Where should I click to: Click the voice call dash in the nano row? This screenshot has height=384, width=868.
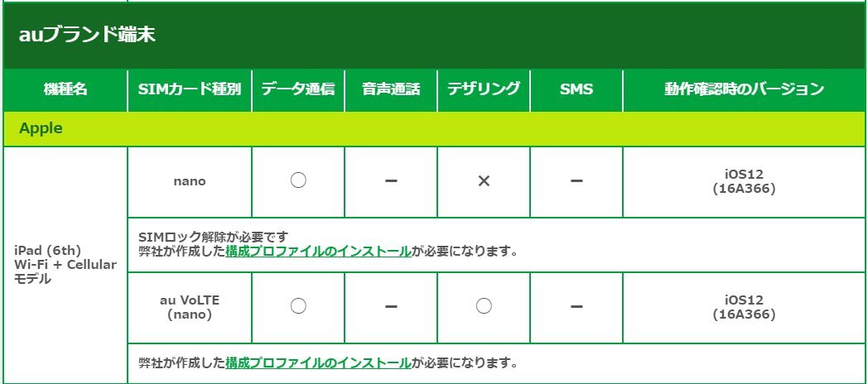392,181
